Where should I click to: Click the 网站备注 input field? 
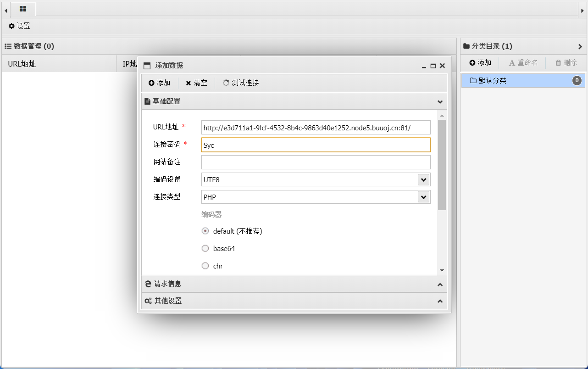(316, 162)
